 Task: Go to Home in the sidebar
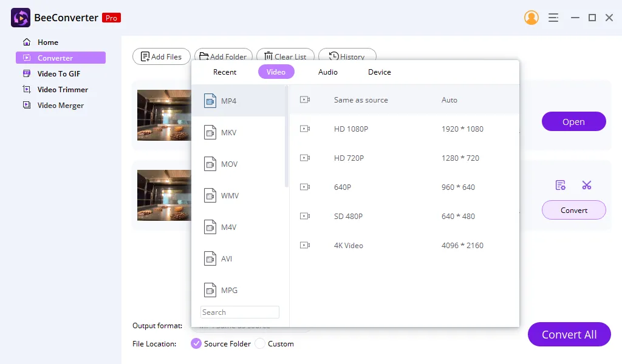coord(47,42)
